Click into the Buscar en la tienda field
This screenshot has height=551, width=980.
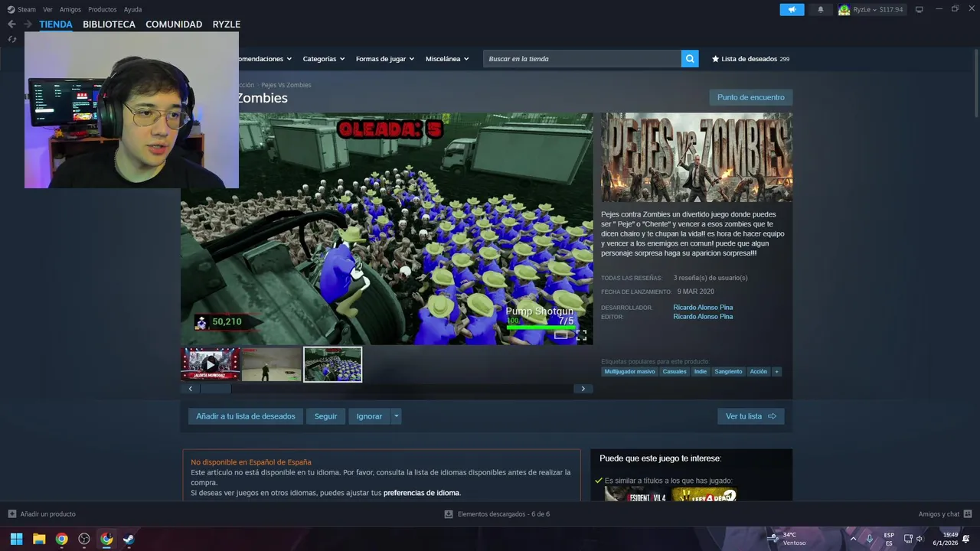coord(582,59)
